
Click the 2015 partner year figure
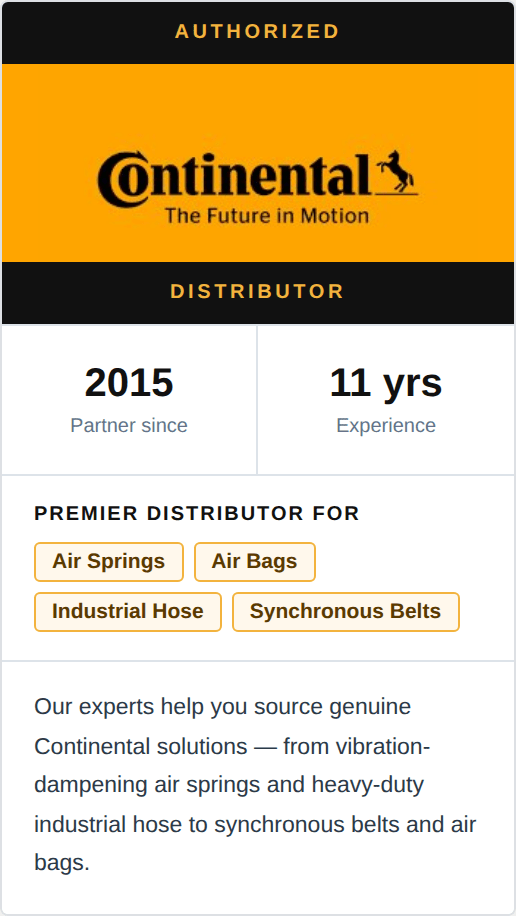click(129, 383)
